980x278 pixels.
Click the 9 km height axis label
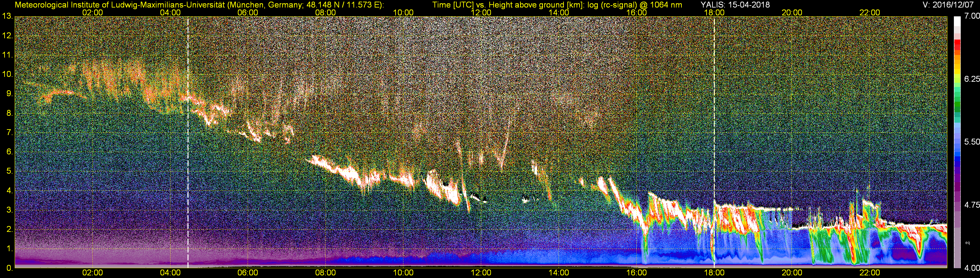click(x=9, y=94)
